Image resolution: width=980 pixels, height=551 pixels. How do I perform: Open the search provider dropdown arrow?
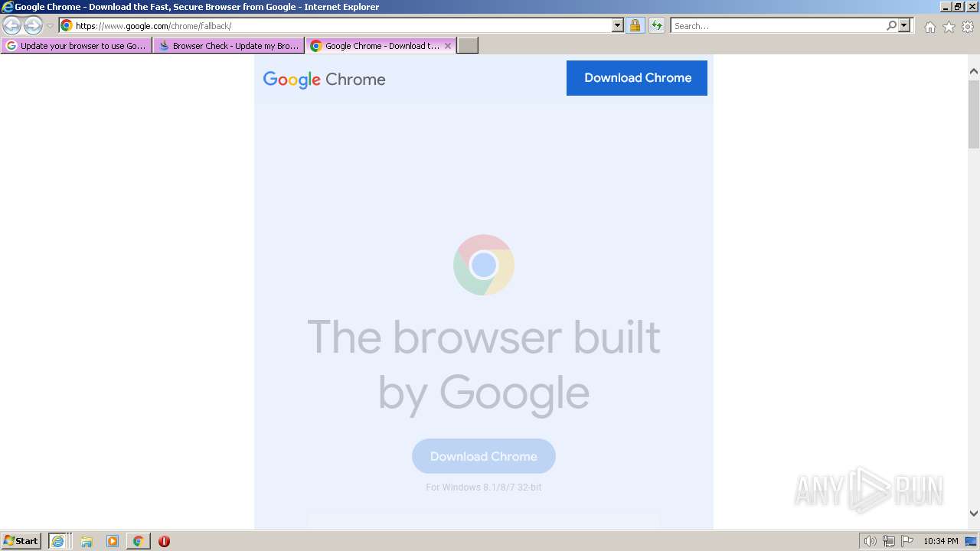[904, 25]
